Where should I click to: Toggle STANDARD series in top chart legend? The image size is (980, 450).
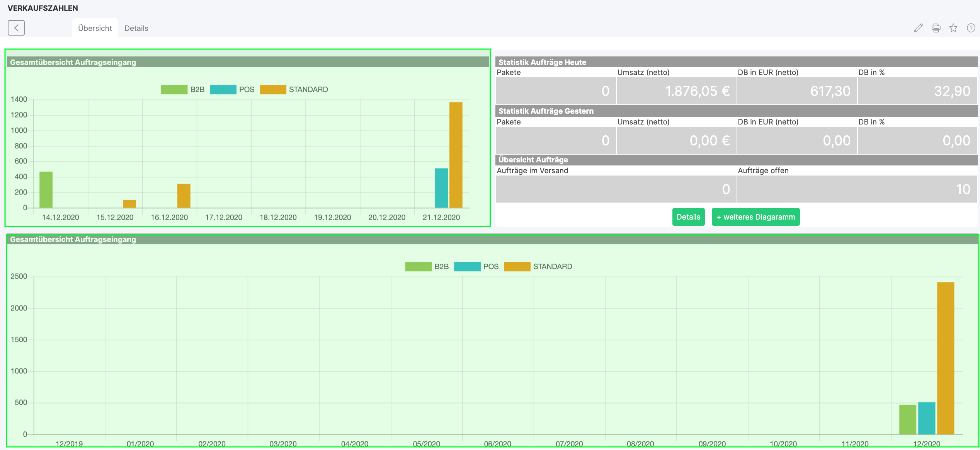click(294, 90)
